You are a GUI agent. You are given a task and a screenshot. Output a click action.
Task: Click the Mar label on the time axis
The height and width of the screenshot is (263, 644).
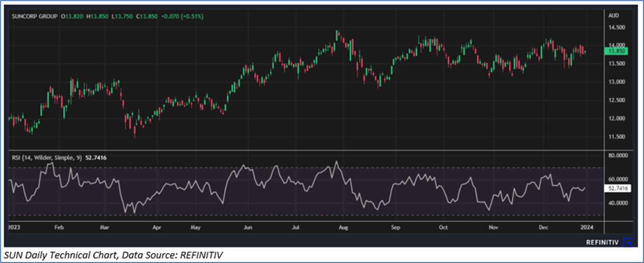pos(105,228)
